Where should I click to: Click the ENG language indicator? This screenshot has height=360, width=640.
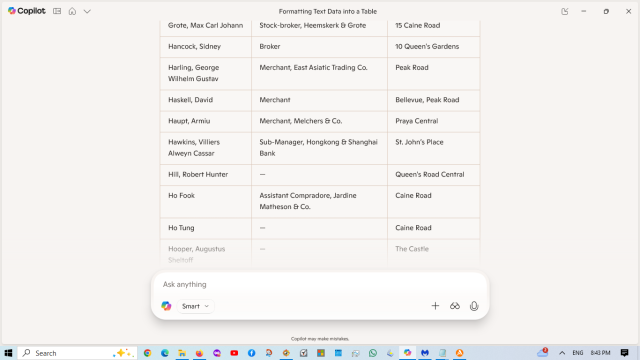(x=578, y=353)
